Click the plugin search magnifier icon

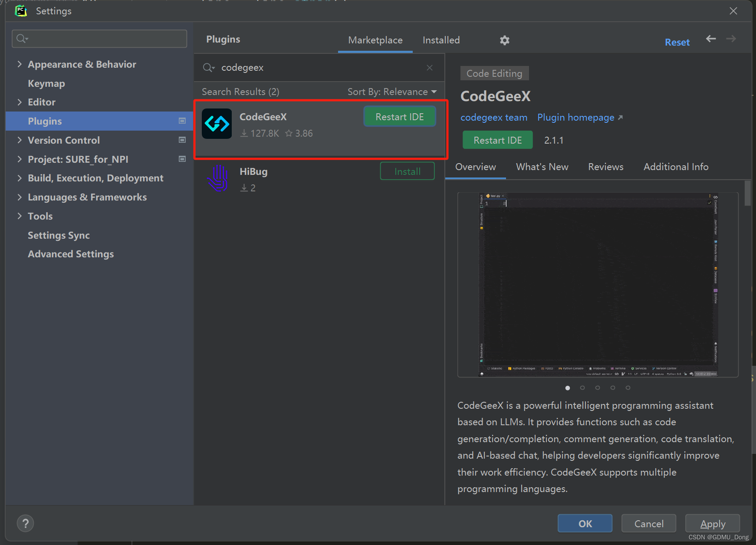coord(209,68)
